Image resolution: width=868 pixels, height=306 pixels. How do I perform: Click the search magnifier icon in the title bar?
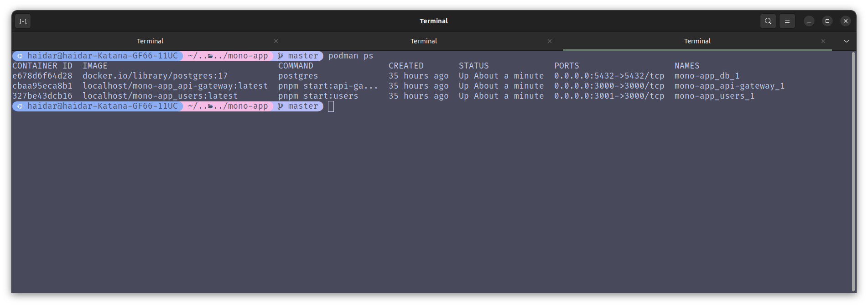(768, 21)
